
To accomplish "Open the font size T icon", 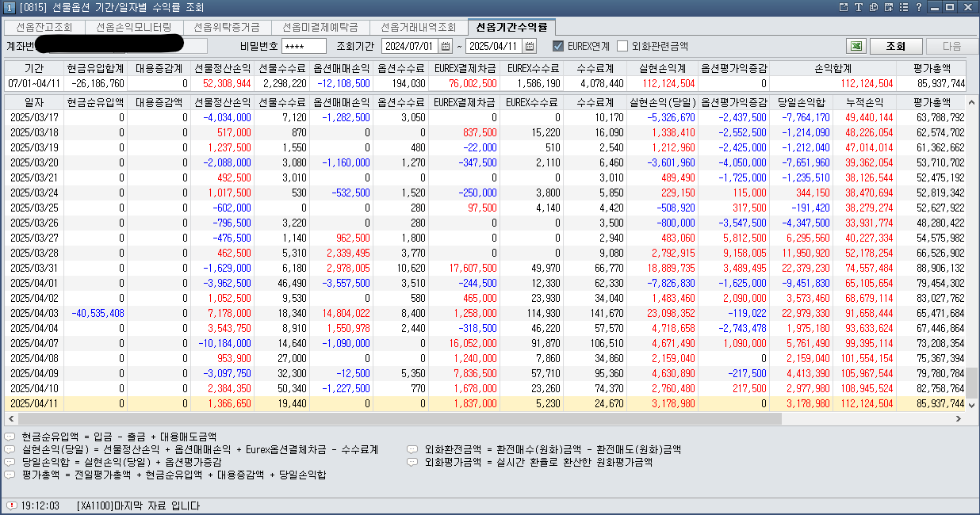I will tap(859, 7).
